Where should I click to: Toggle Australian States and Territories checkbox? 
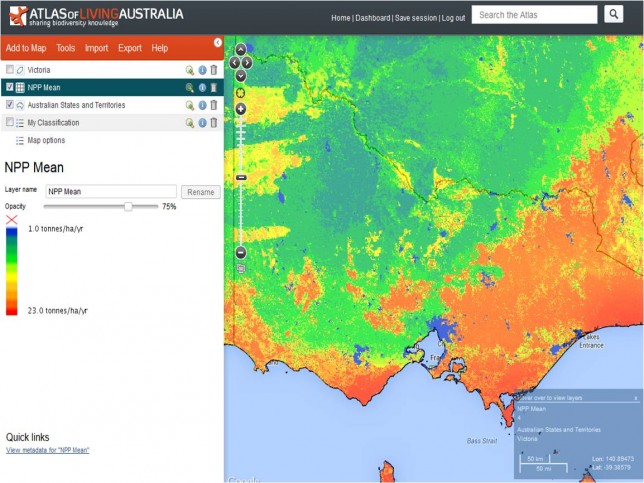point(10,105)
